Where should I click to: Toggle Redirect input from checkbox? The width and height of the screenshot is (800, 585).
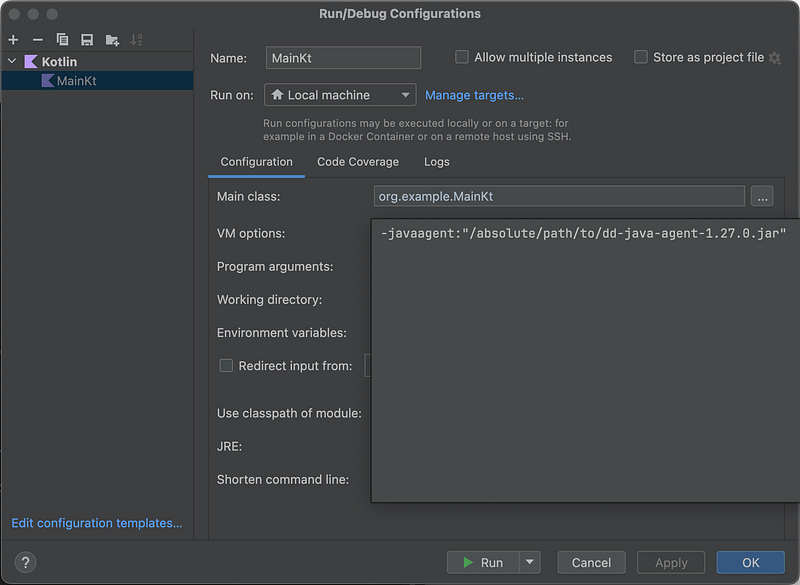(x=226, y=366)
